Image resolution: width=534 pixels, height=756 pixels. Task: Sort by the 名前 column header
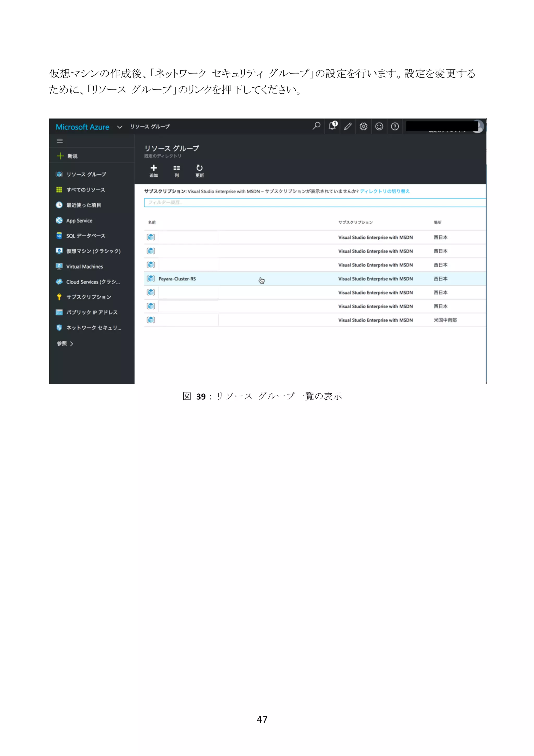pos(152,223)
